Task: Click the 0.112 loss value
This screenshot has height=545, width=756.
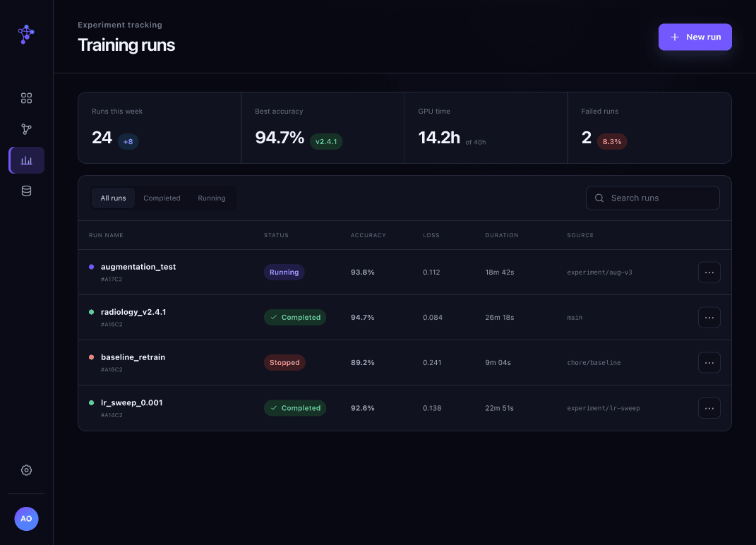Action: coord(431,272)
